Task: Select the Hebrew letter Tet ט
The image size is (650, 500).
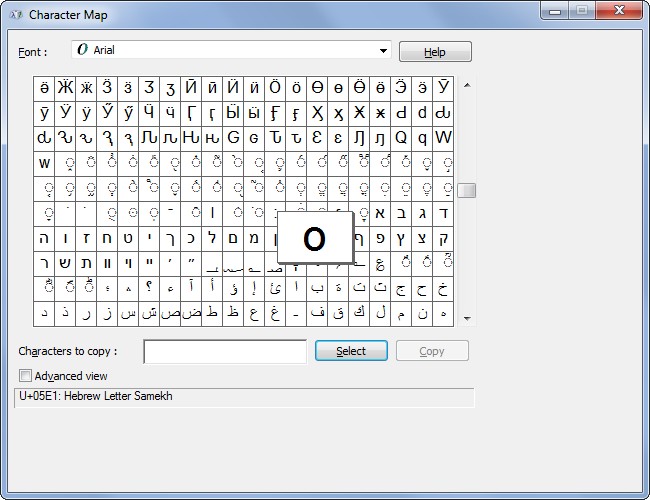Action: (128, 238)
